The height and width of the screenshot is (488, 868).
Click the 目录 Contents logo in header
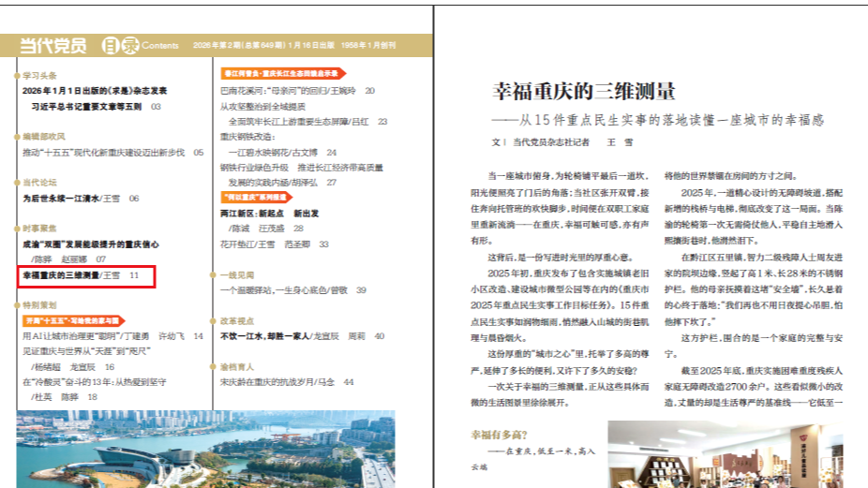(139, 45)
